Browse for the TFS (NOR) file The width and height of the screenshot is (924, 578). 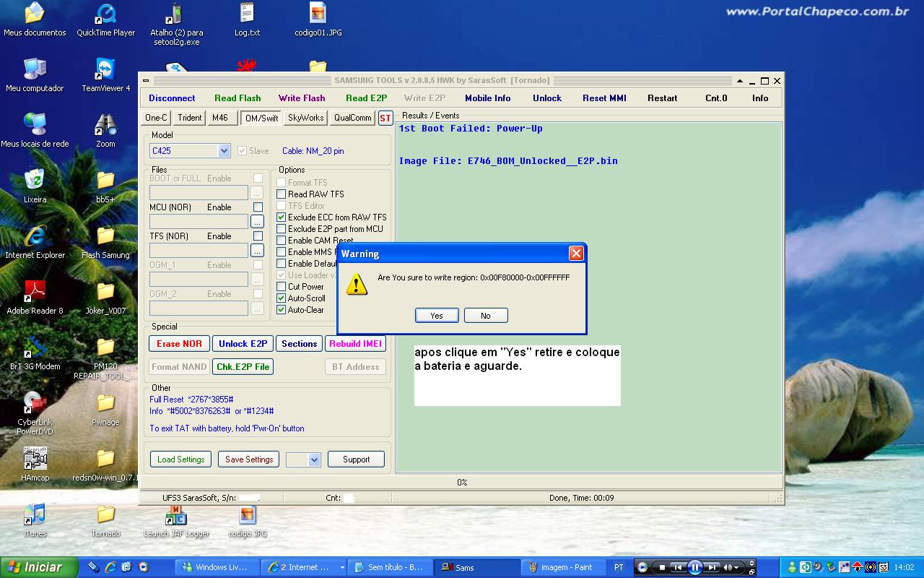click(x=257, y=251)
